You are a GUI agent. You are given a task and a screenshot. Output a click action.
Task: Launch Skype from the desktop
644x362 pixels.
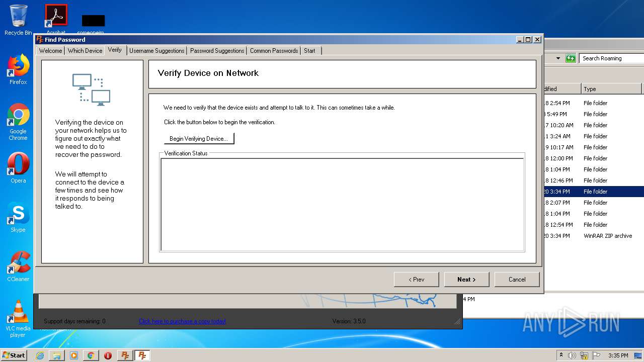point(18,218)
